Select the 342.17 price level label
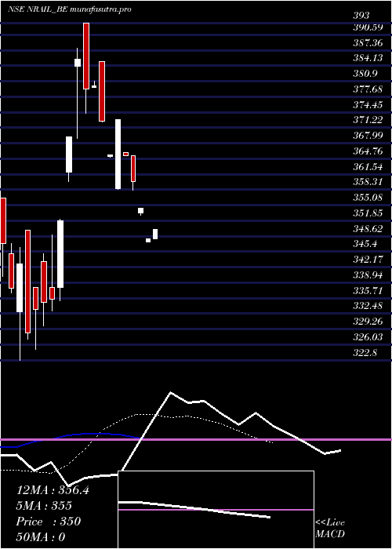Image resolution: width=392 pixels, height=549 pixels. click(x=368, y=259)
